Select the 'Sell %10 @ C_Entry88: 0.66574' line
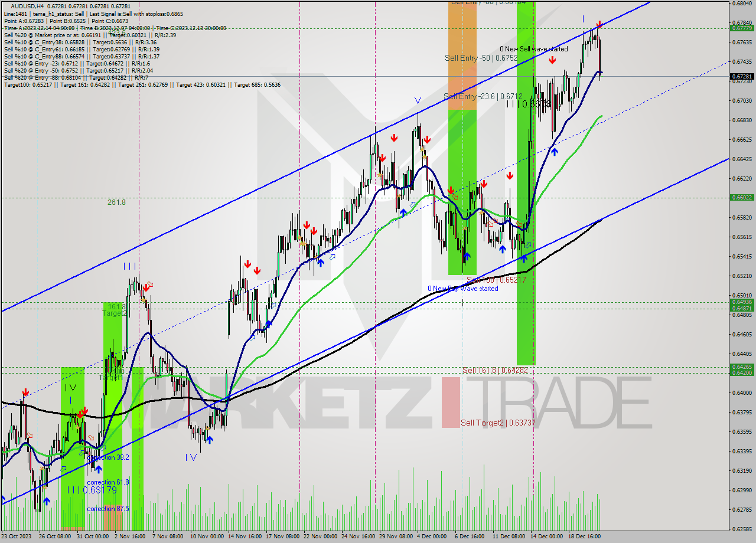This screenshot has width=756, height=543. [x=82, y=56]
